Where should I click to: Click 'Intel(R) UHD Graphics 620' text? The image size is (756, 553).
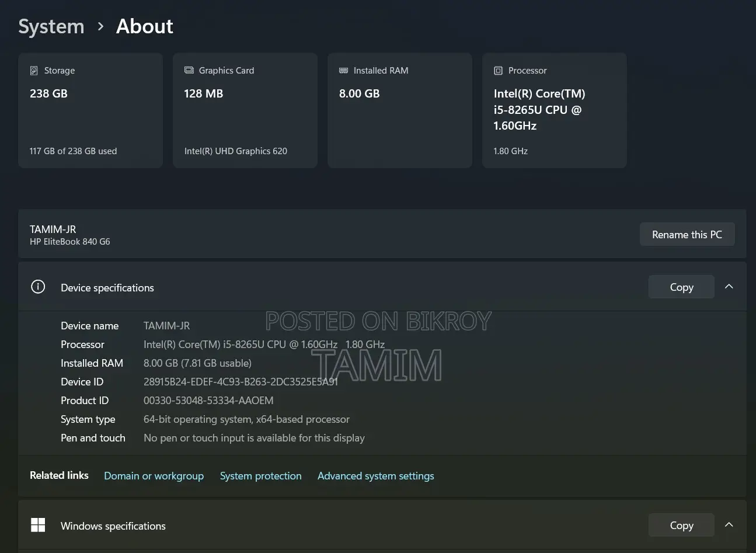[x=236, y=151]
